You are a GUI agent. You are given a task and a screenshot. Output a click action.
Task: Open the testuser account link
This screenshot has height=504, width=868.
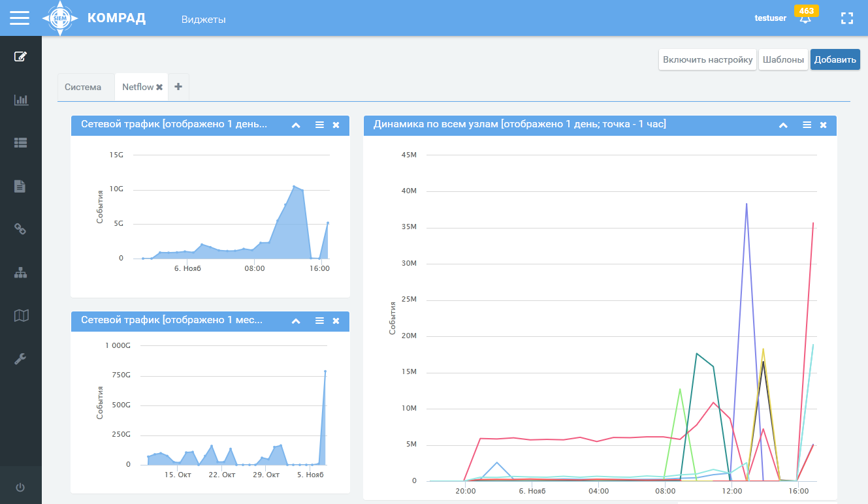point(771,18)
